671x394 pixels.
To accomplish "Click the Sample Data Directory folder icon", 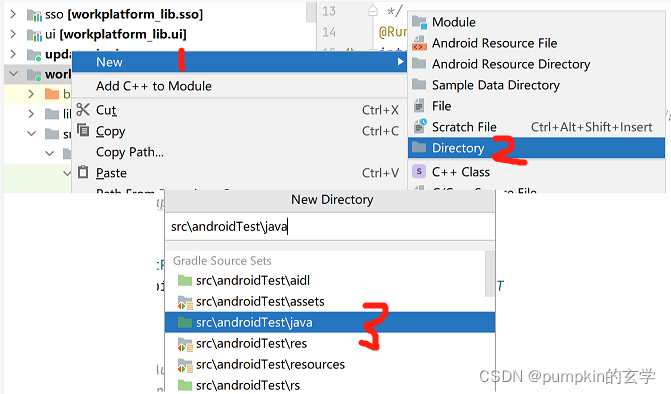I will point(419,84).
